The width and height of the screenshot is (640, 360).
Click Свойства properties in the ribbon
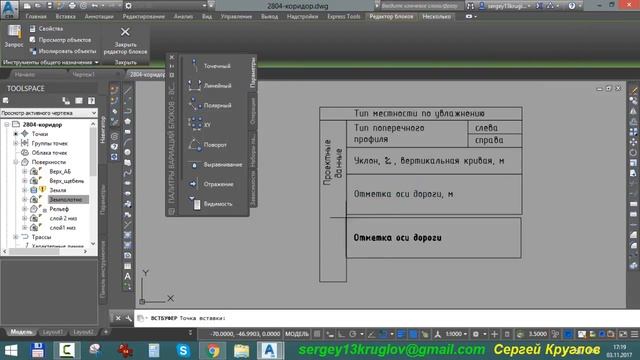(x=46, y=29)
